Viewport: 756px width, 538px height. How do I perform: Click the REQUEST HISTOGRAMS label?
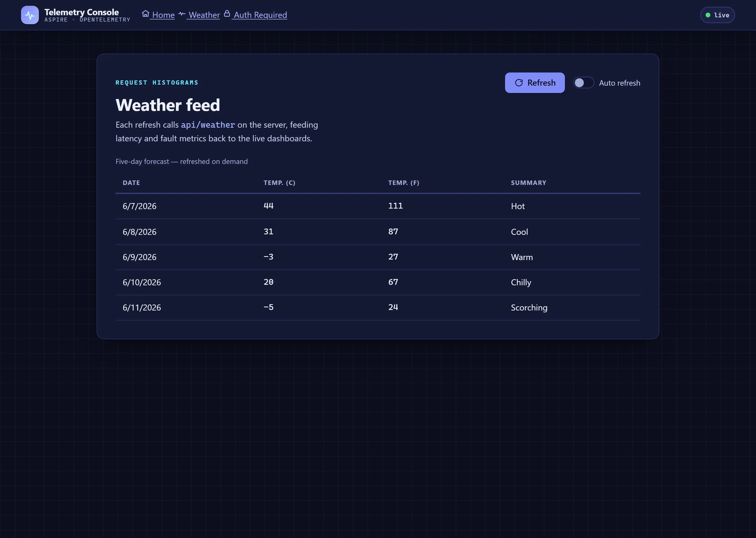click(x=157, y=82)
